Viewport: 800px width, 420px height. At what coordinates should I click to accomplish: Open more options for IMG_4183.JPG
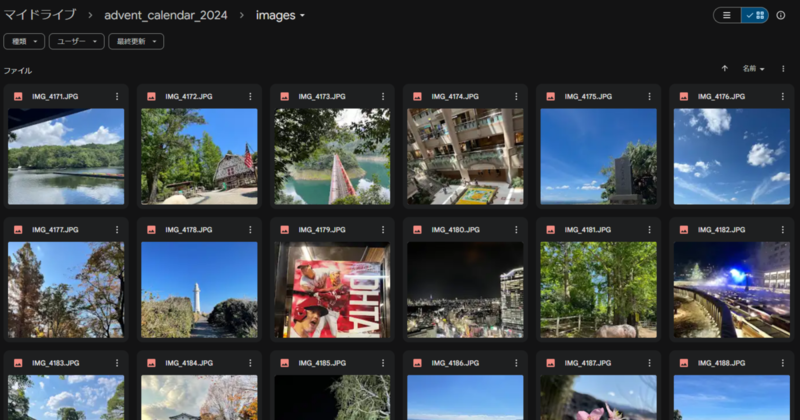pyautogui.click(x=117, y=363)
